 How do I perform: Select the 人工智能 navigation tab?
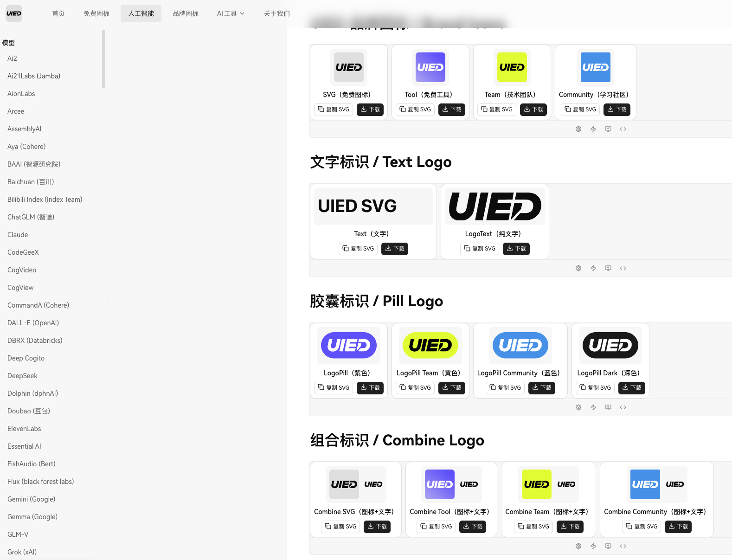click(141, 13)
